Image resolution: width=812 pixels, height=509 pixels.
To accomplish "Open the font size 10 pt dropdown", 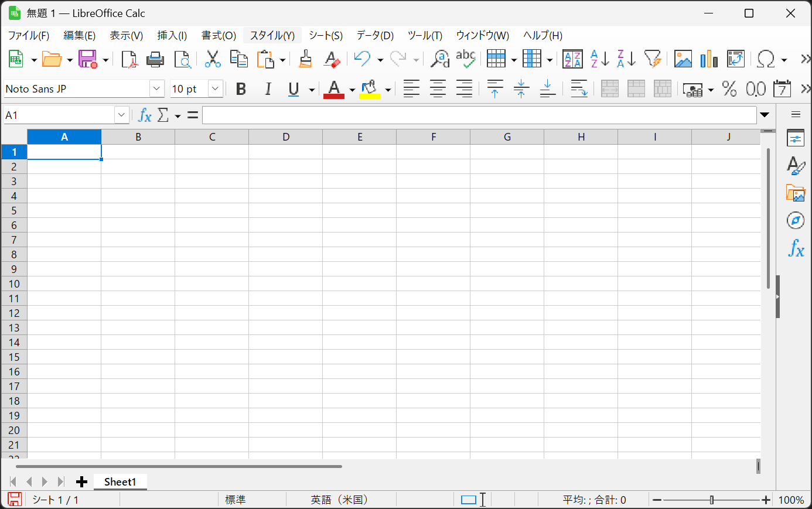I will click(216, 89).
